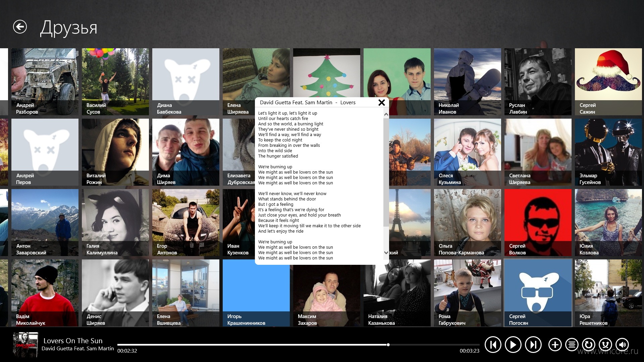Add the current song with the plus icon
Image resolution: width=644 pixels, height=362 pixels.
555,345
